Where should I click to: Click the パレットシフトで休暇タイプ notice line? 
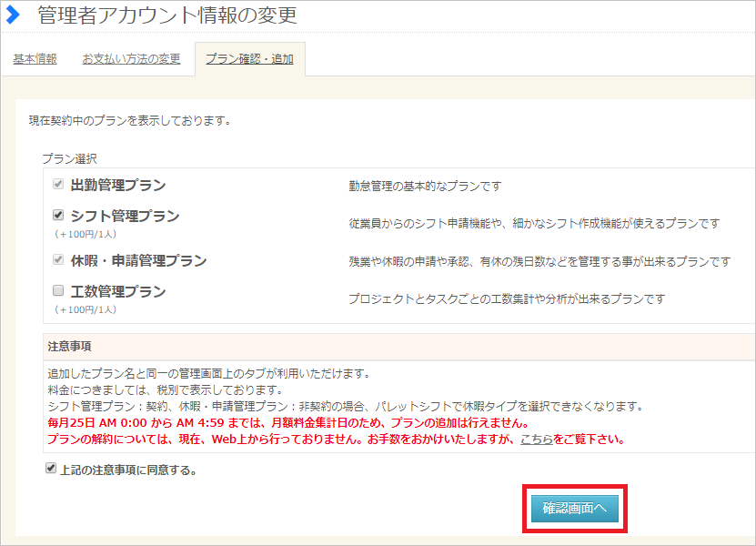click(346, 406)
